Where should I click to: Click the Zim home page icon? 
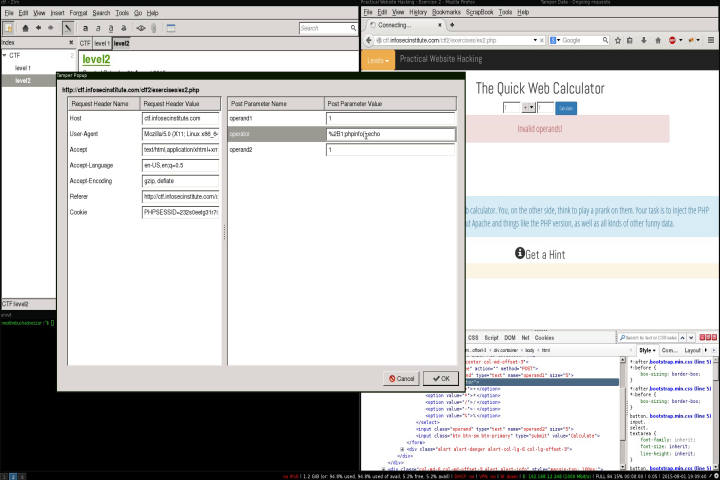[x=25, y=28]
